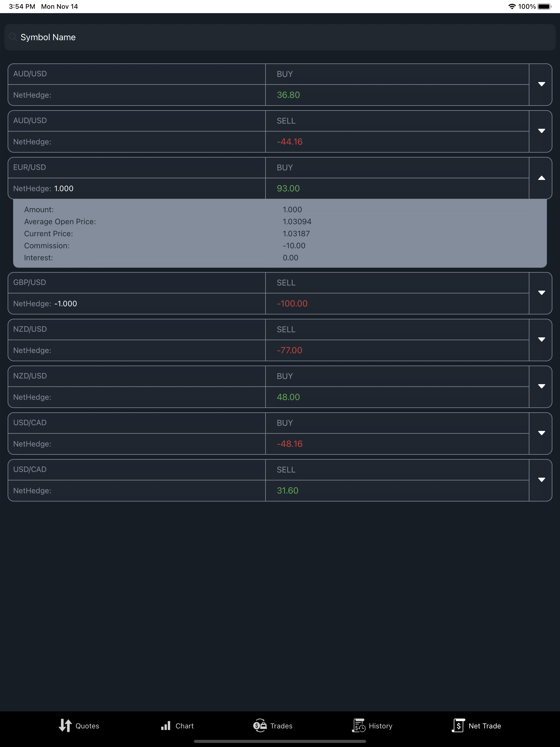Switch to the Quotes tab
Viewport: 560px width, 747px height.
click(x=79, y=726)
